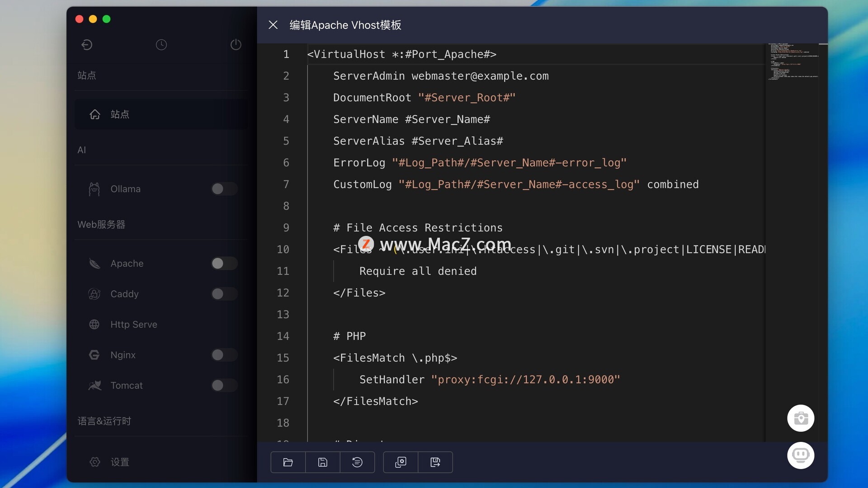Image resolution: width=868 pixels, height=488 pixels.
Task: Click the save custom config toolbar button
Action: (435, 462)
